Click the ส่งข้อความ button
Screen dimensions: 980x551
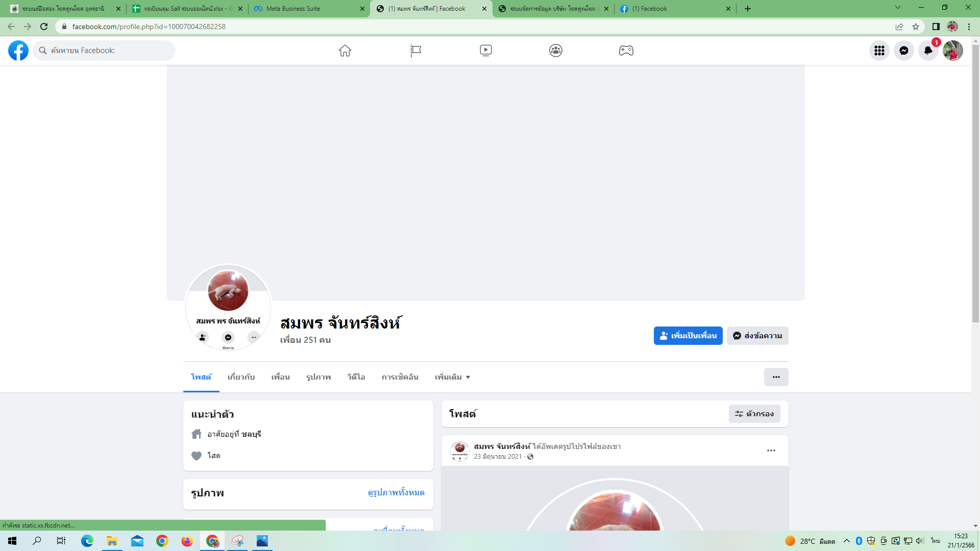tap(757, 336)
